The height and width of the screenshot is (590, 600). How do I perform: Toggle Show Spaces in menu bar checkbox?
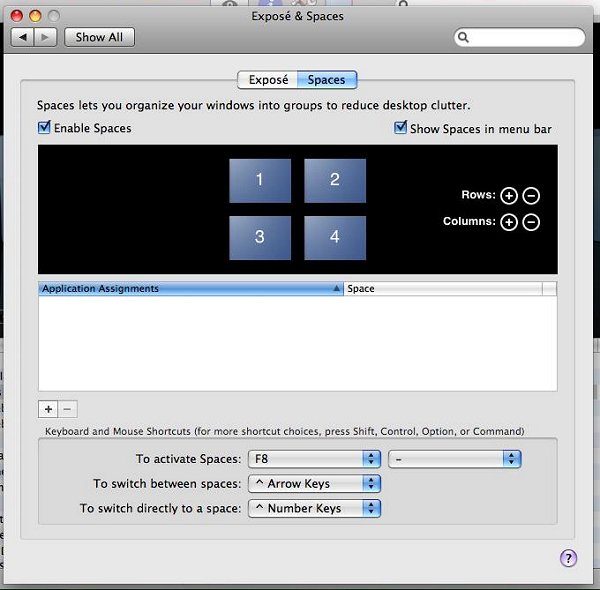click(401, 128)
